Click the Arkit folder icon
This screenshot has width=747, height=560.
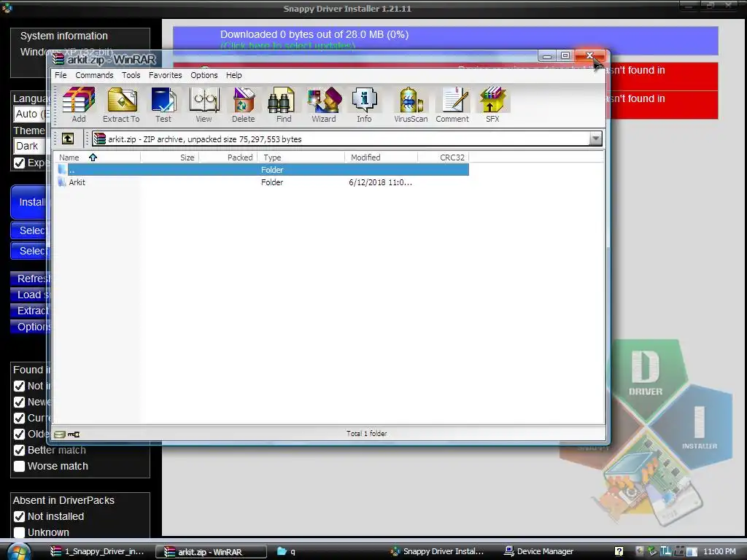tap(62, 182)
